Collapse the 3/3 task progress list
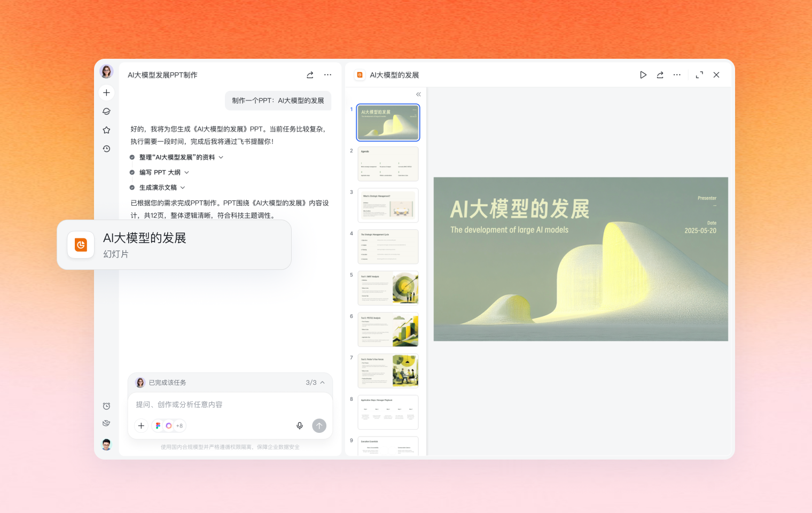Screen dimensions: 812x513 [322, 383]
